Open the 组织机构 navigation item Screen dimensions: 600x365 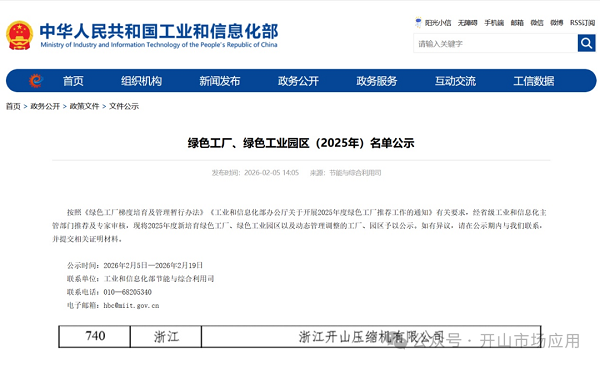pos(142,81)
